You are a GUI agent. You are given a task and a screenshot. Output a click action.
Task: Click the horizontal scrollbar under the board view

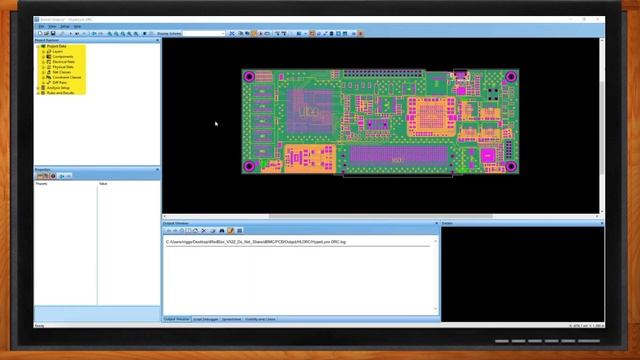380,216
